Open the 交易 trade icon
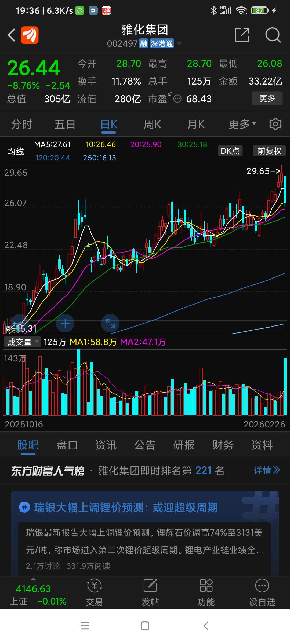The image size is (290, 644). (94, 592)
